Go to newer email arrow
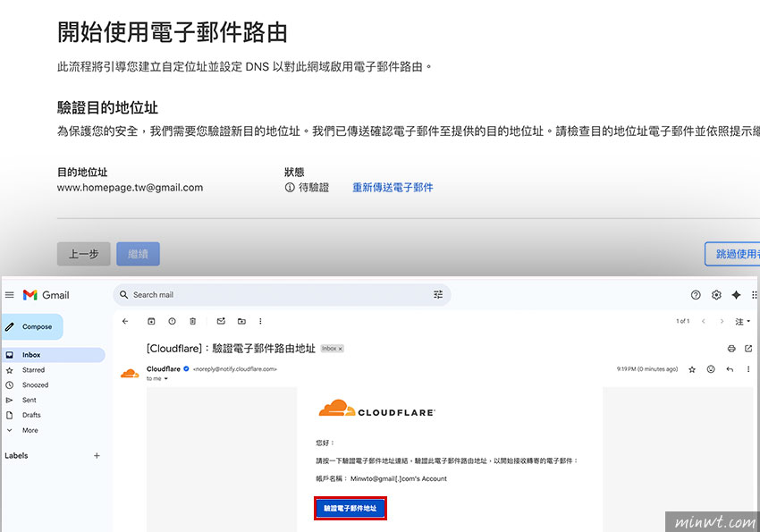The width and height of the screenshot is (760, 532). pos(704,321)
